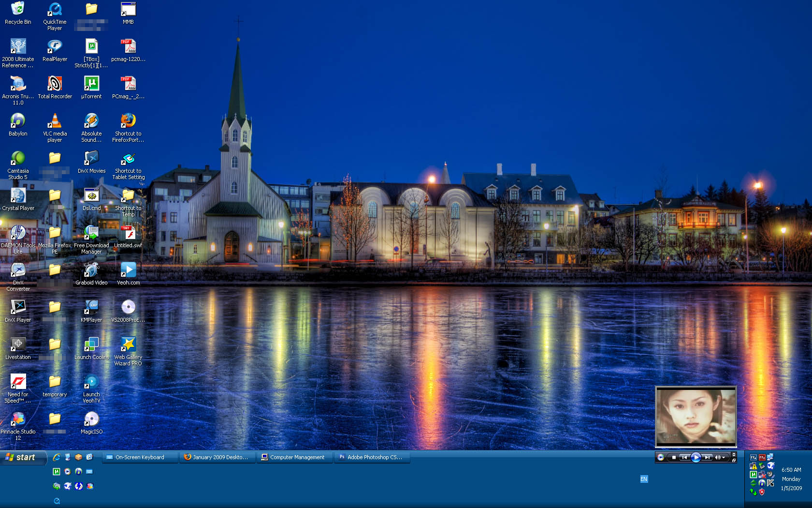Open the MagicISO desktop icon
Viewport: 812px width, 508px height.
[x=91, y=419]
